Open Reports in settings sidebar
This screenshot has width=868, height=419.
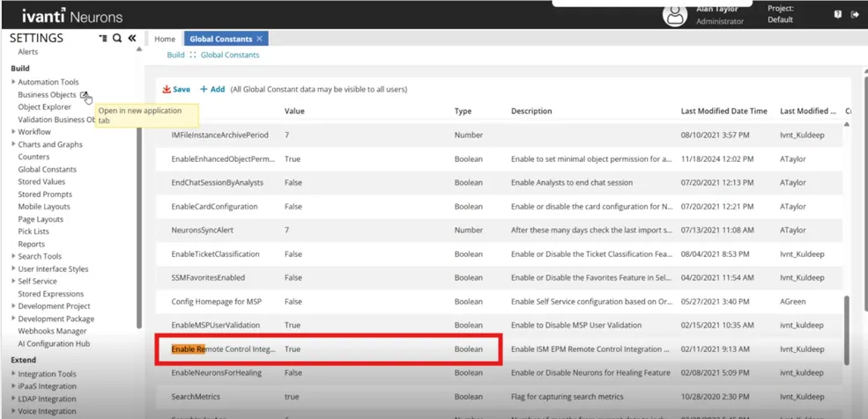[31, 244]
